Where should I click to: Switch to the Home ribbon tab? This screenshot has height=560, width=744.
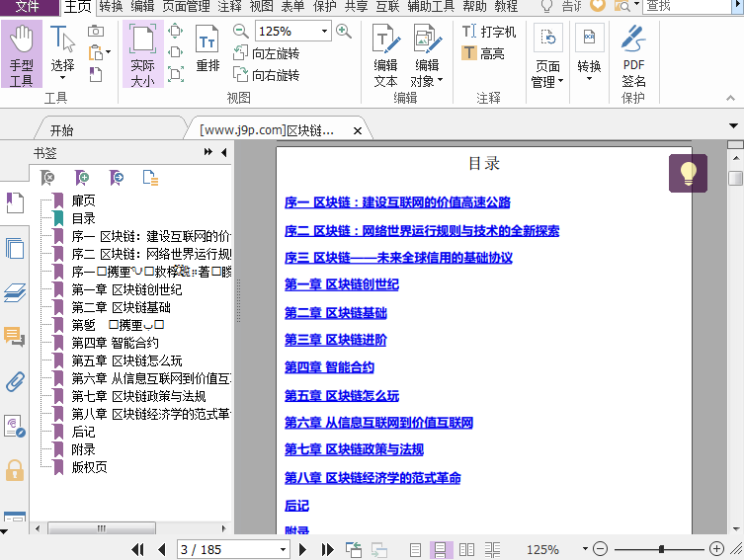pyautogui.click(x=78, y=7)
